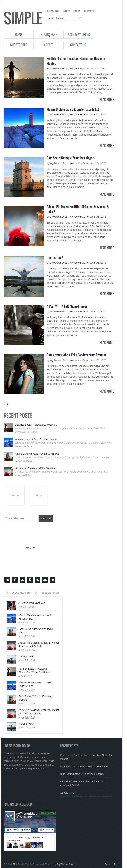
Task: Open the StumbleUpon social icon
Action: click(x=45, y=580)
